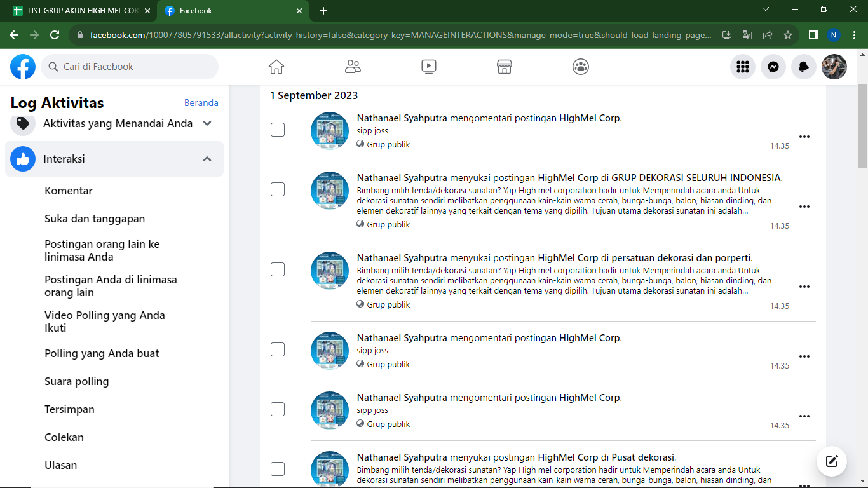Select Suara polling in the sidebar
This screenshot has width=868, height=488.
click(77, 381)
